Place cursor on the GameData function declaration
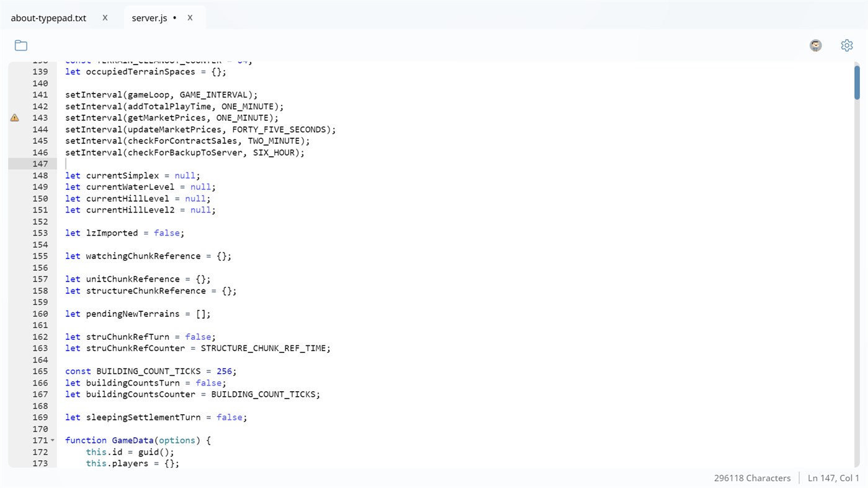 [132, 440]
